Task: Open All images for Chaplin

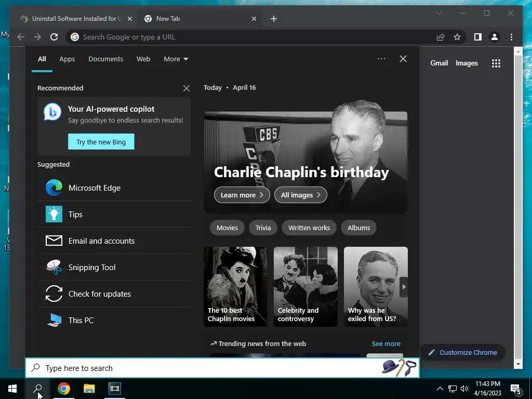Action: pyautogui.click(x=301, y=195)
